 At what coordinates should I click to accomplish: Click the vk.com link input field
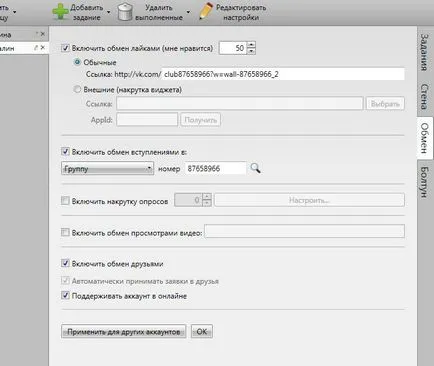(x=283, y=74)
